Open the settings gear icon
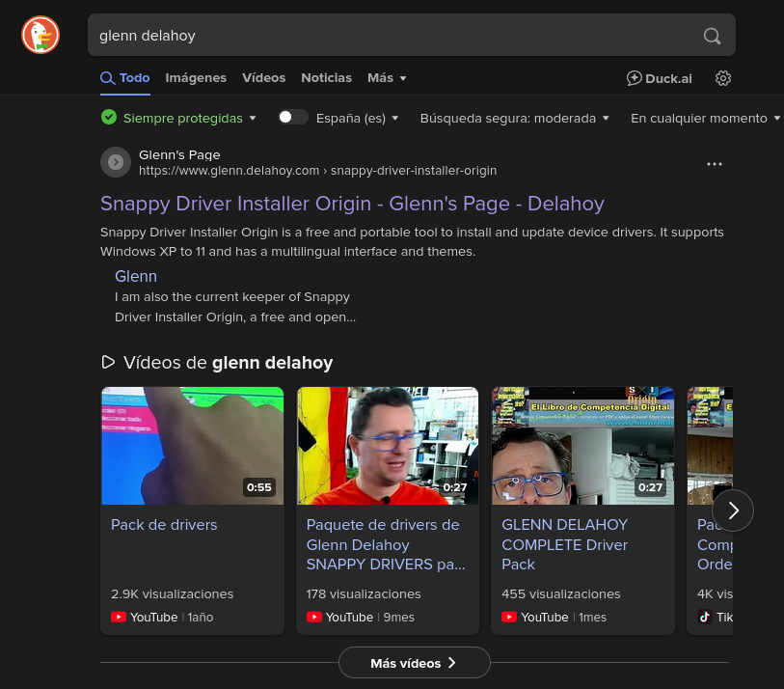The width and height of the screenshot is (784, 689). tap(722, 78)
